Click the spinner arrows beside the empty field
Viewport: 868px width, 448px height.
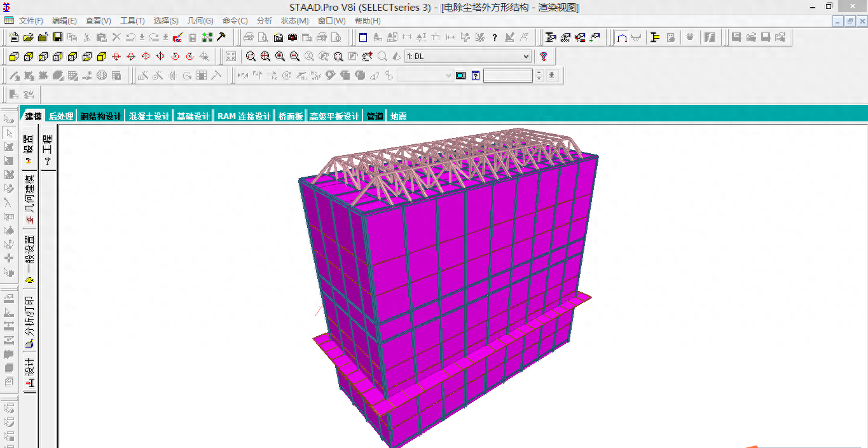coord(539,76)
